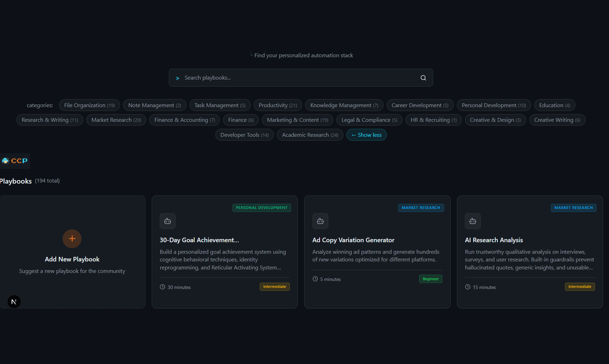Click the robot icon on AI Research Analysis card
609x364 pixels.
(x=472, y=221)
